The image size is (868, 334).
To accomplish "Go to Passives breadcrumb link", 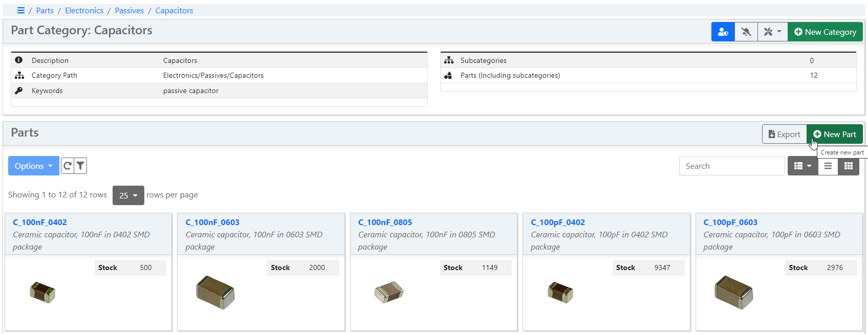I will pyautogui.click(x=129, y=10).
